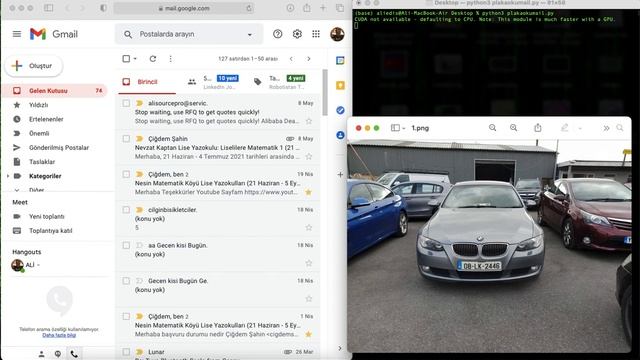
Task: Open markup pencil tool in Preview
Action: pyautogui.click(x=564, y=128)
